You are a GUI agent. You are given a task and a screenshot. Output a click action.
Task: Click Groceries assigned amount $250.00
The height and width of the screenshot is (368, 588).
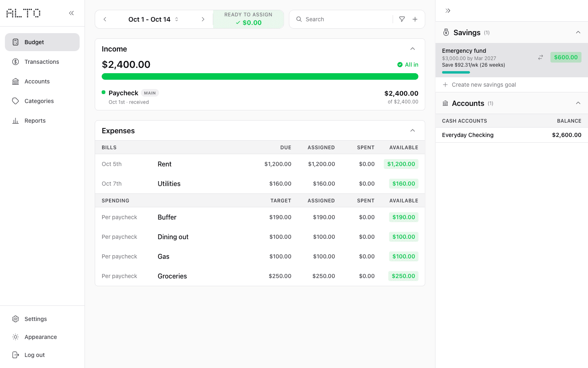(323, 276)
